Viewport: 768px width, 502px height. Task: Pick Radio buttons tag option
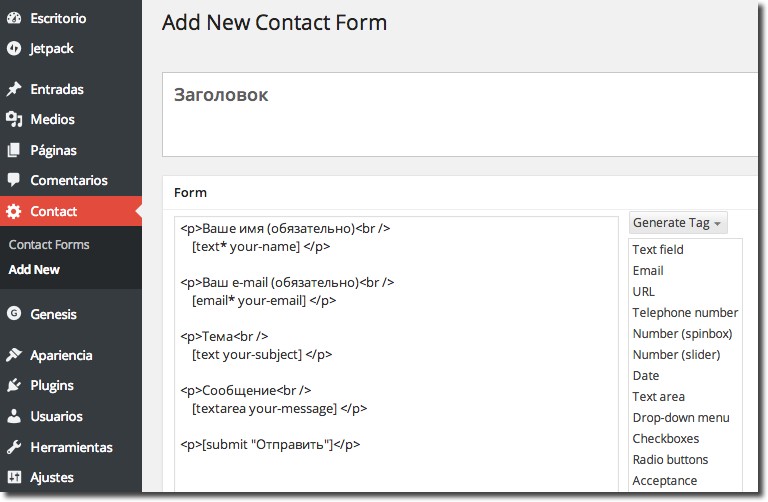pos(670,460)
